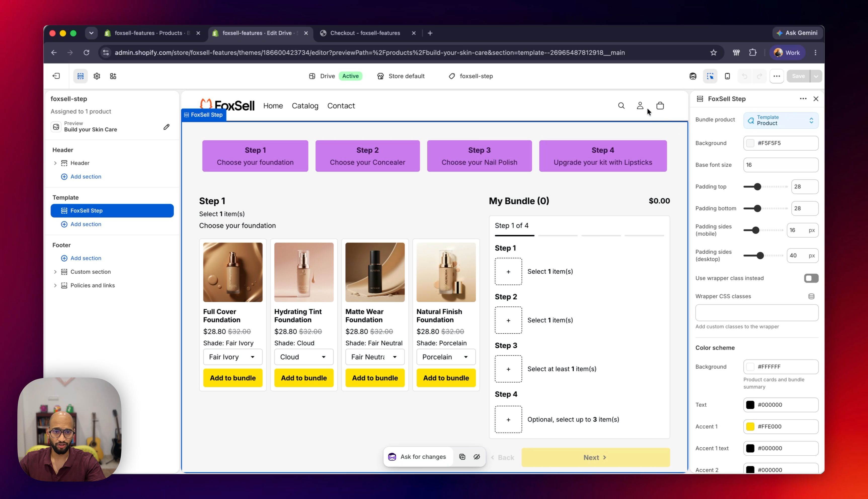This screenshot has width=868, height=499.
Task: Open the app embeds icon
Action: [x=113, y=76]
